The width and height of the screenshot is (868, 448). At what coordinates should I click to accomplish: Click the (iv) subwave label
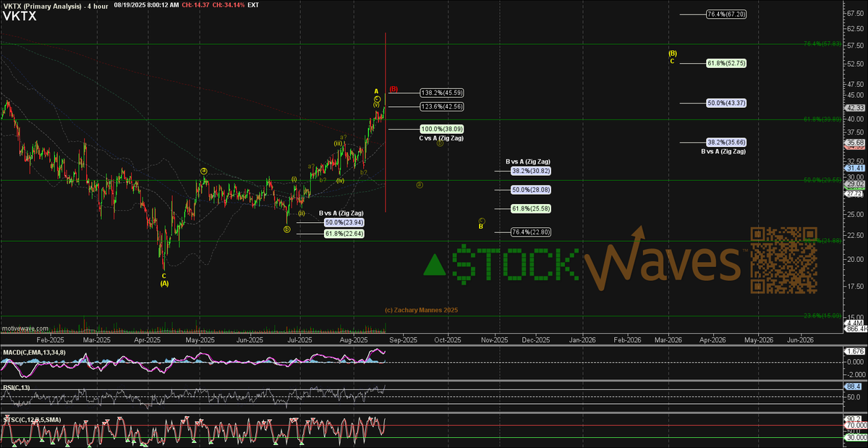(x=340, y=180)
